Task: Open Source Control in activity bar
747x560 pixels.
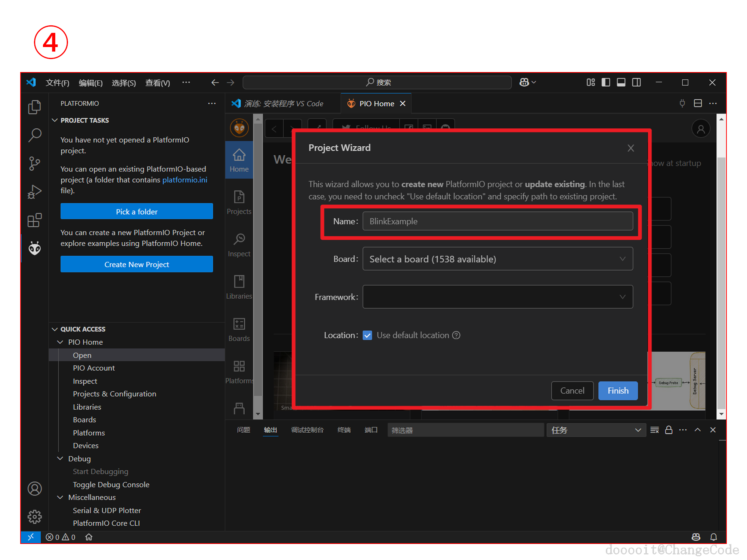Action: tap(35, 164)
